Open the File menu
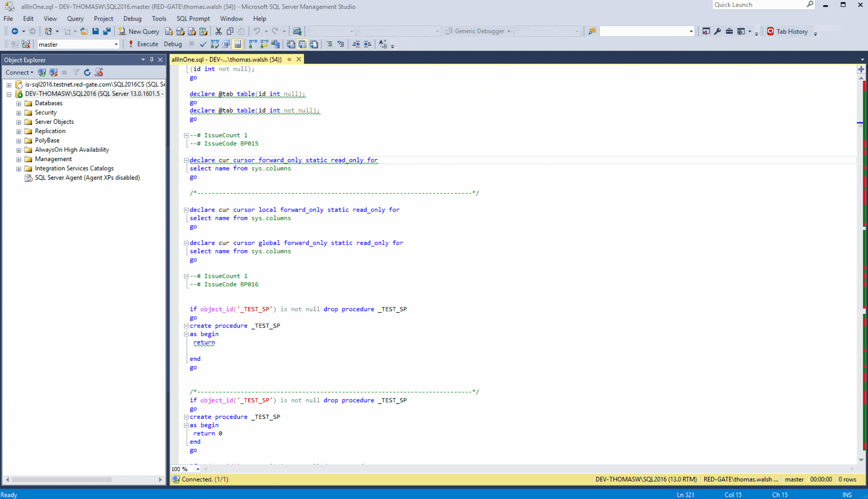The height and width of the screenshot is (499, 868). (8, 19)
